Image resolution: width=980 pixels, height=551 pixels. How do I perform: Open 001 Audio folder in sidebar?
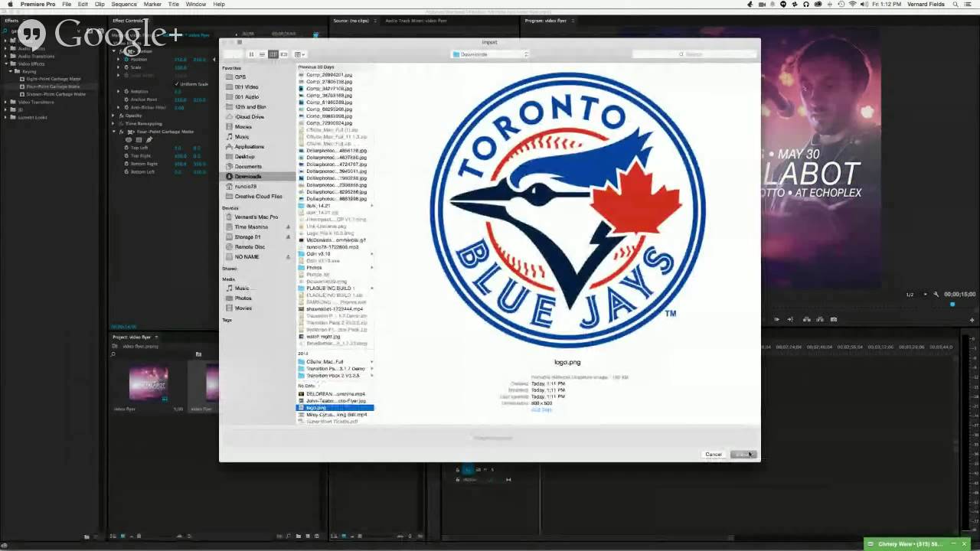pos(247,97)
